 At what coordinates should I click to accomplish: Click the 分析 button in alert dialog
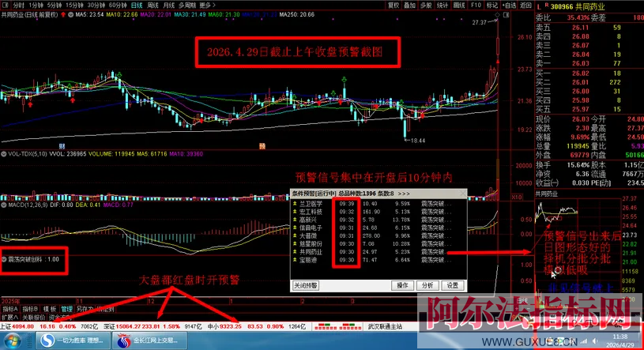[427, 285]
